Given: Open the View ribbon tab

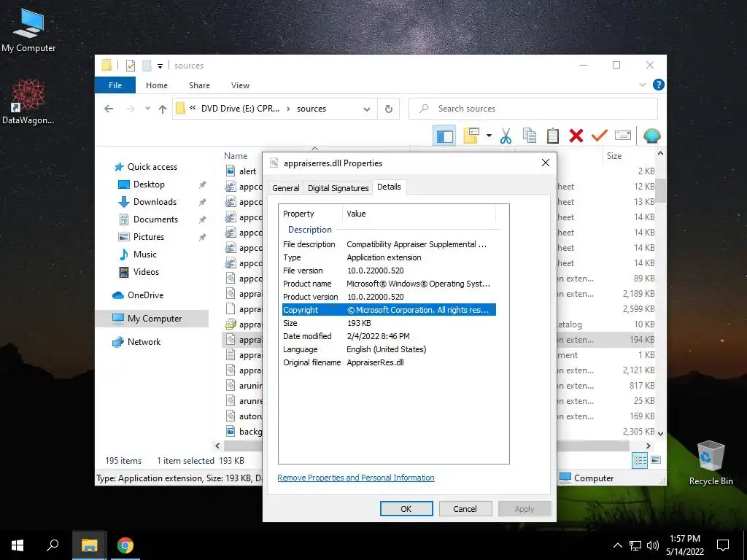Looking at the screenshot, I should point(240,85).
